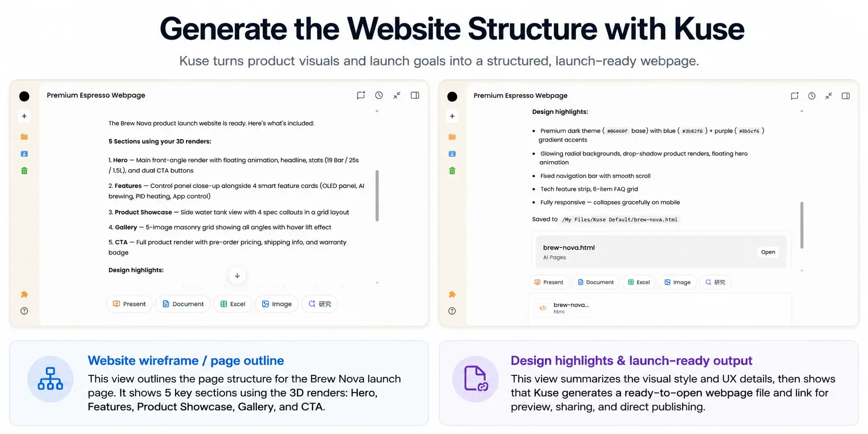Click the left panel's vertical scrollbar thumb
This screenshot has width=868, height=434.
[x=377, y=196]
